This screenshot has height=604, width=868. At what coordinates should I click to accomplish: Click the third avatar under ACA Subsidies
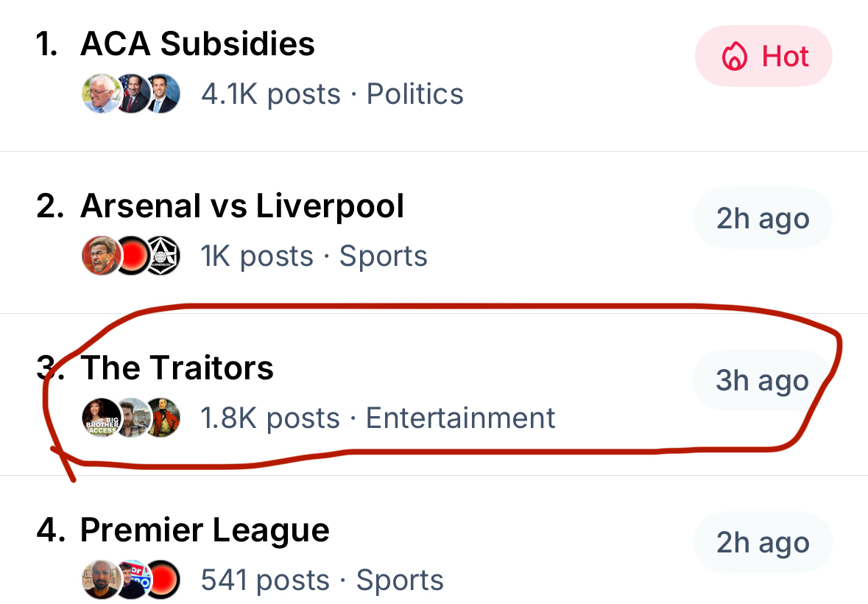pyautogui.click(x=163, y=94)
